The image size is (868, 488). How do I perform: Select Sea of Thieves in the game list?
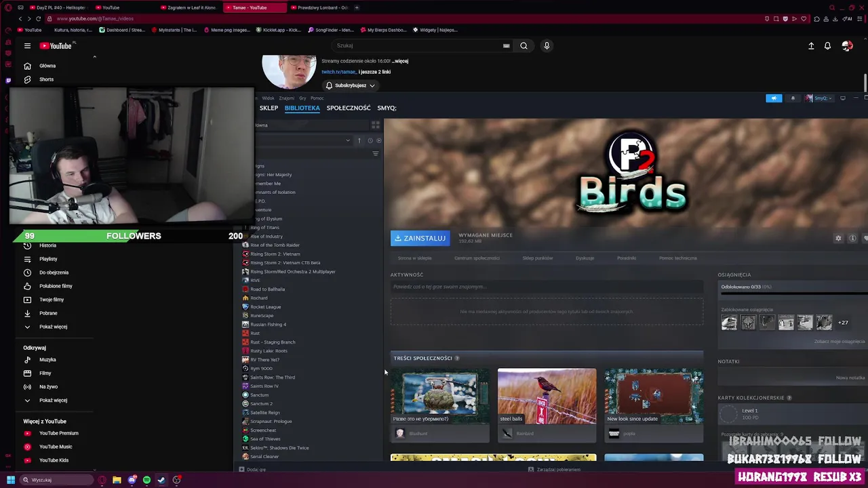(265, 439)
